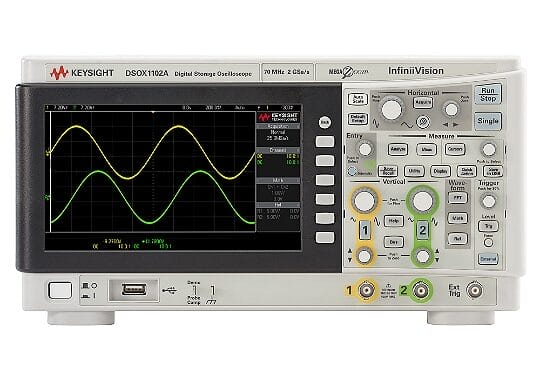Turn the green channel 2 vertical scale knob
The width and height of the screenshot is (540, 391).
[x=423, y=201]
